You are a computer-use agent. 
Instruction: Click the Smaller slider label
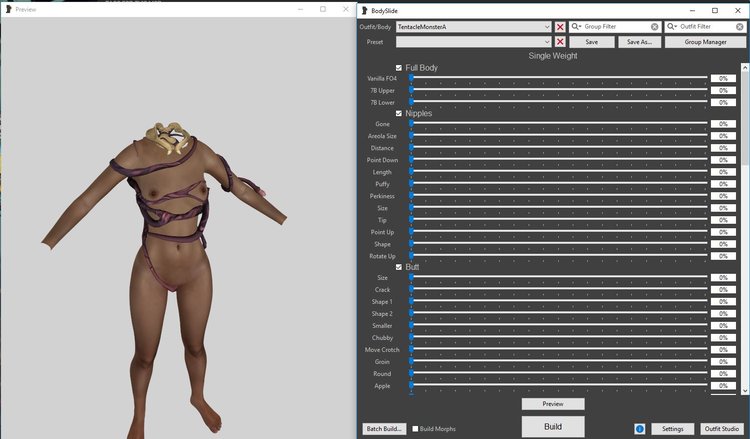point(382,325)
